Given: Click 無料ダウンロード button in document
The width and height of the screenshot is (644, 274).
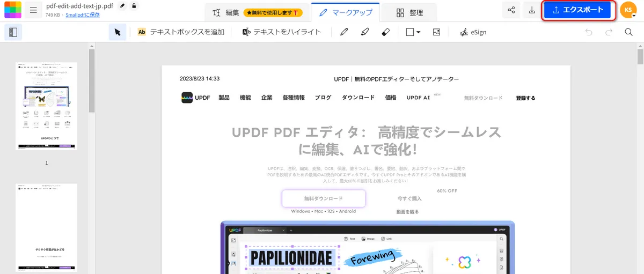Looking at the screenshot, I should (x=324, y=198).
